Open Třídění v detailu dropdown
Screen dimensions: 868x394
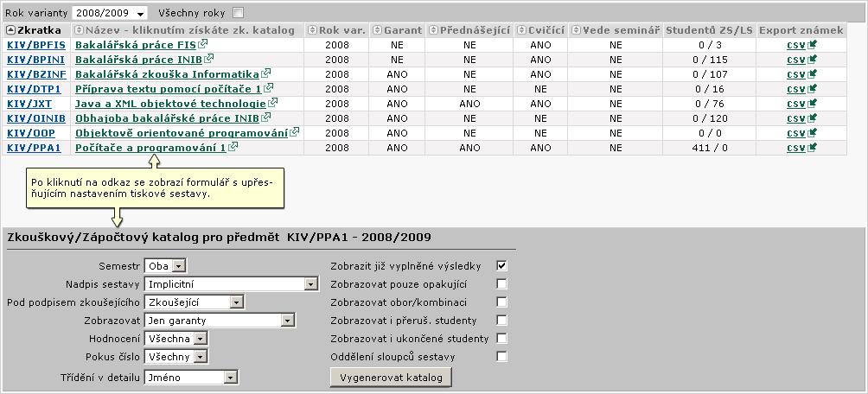point(191,378)
